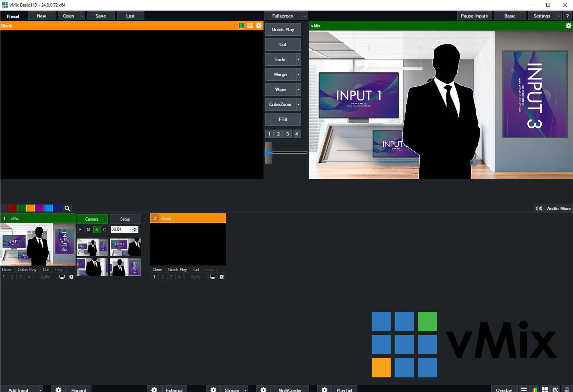573x392 pixels.
Task: Click the Basic button in top bar
Action: click(x=510, y=16)
